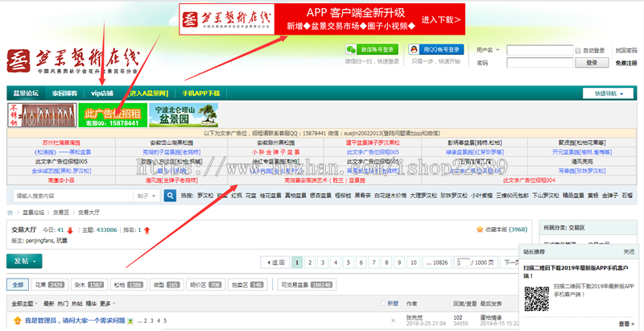Focus the 密码 password input field
Viewport: 644px width, 331px height.
[x=539, y=63]
